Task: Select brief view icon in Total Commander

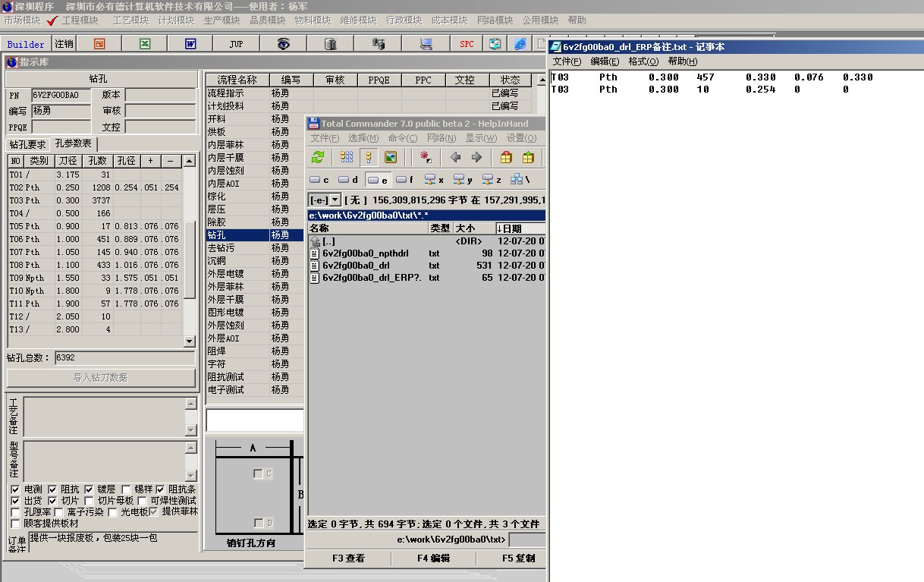Action: [x=347, y=157]
